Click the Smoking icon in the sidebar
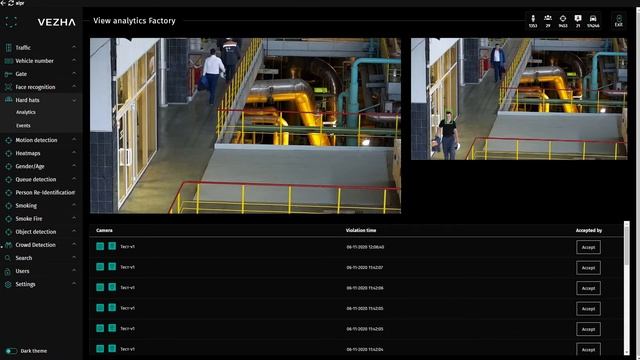The width and height of the screenshot is (640, 360). pyautogui.click(x=8, y=206)
